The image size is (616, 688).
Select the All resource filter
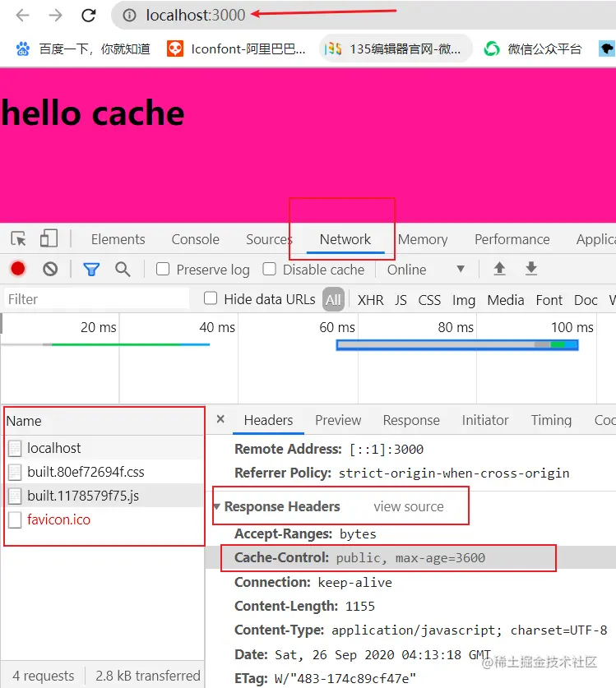click(x=333, y=300)
